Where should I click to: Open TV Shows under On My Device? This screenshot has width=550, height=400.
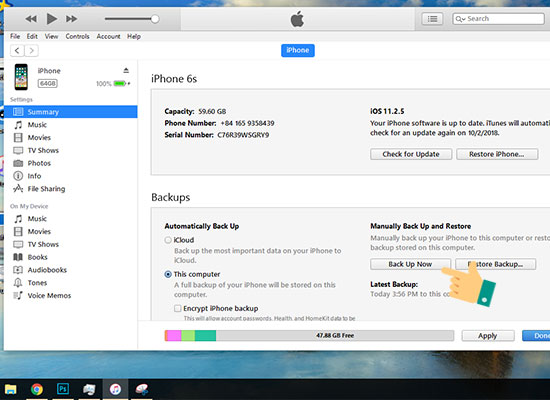point(43,245)
